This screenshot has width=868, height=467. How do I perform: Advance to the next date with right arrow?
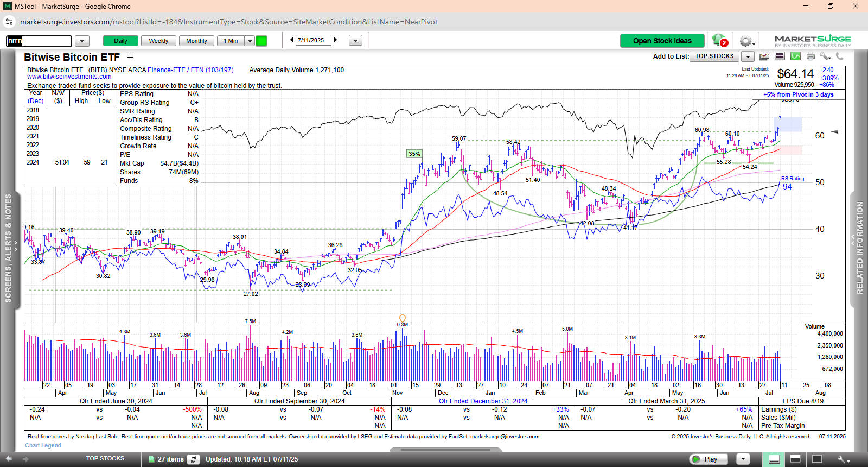336,40
